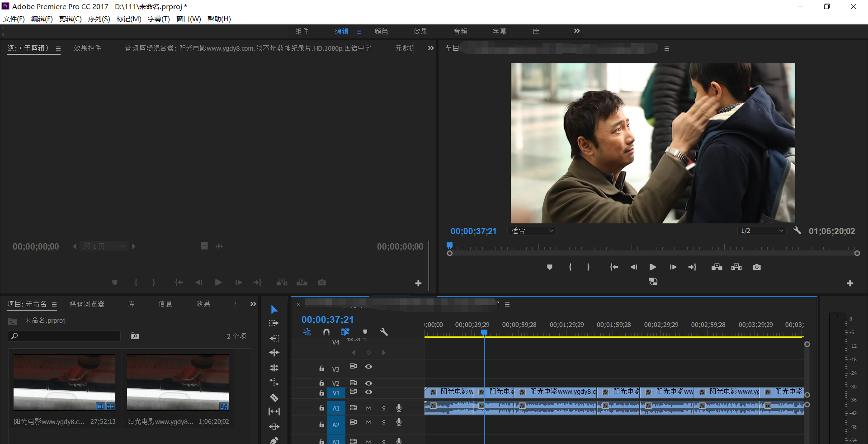Open playback resolution dropdown showing 1/2
868x444 pixels.
(762, 231)
